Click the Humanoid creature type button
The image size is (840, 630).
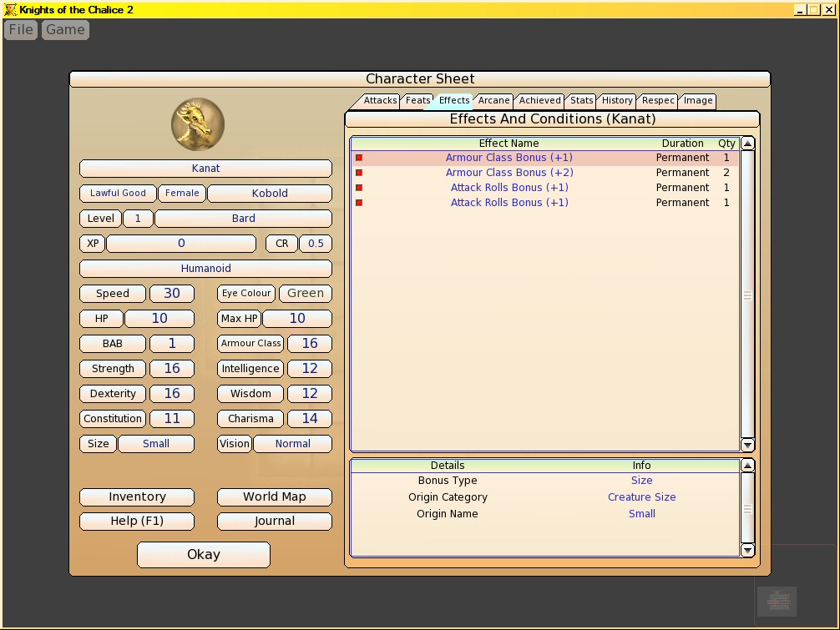pos(205,269)
